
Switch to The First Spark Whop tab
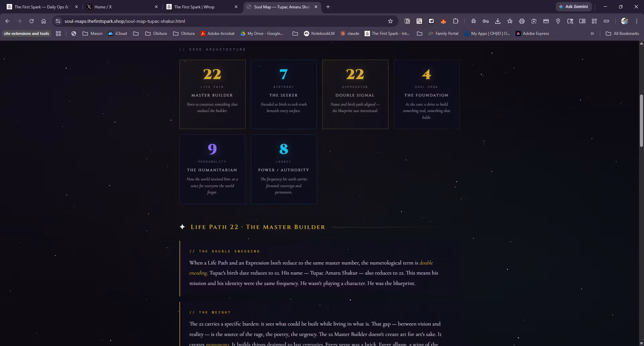point(202,7)
